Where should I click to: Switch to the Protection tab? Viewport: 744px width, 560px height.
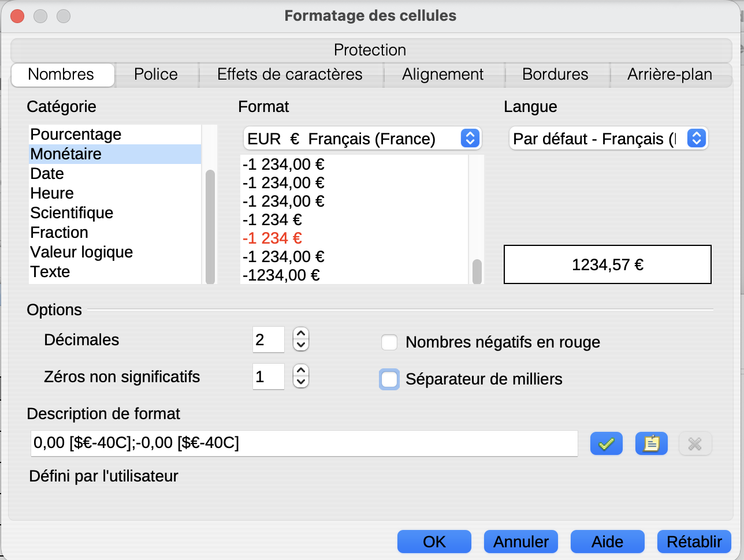pos(370,50)
